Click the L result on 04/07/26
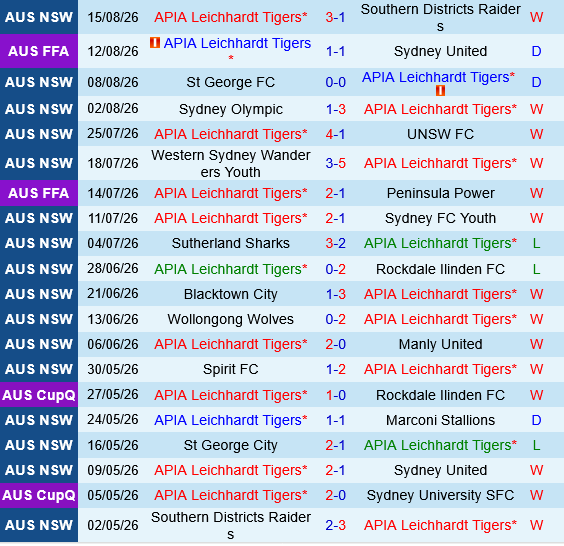 (536, 244)
